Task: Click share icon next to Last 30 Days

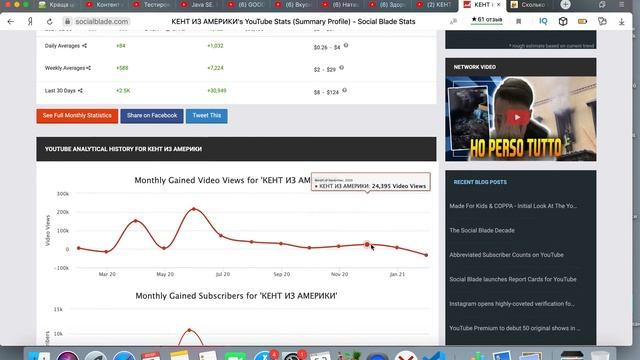Action: 80,91
